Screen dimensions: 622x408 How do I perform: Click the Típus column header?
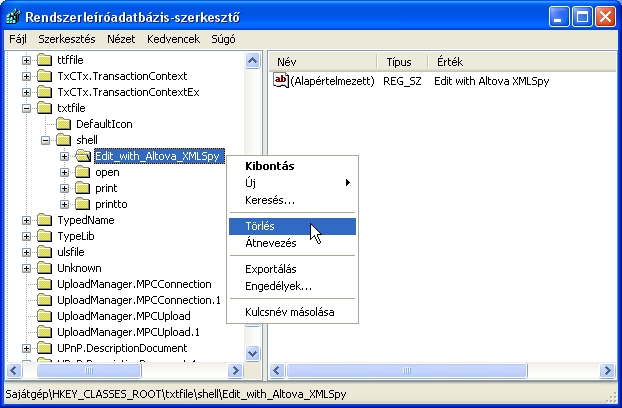(398, 61)
